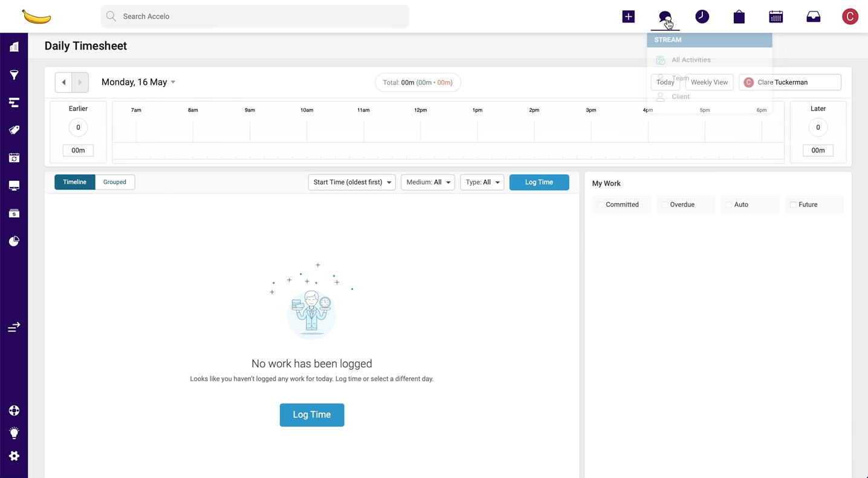Open the pie chart Reports sidebar icon
This screenshot has width=868, height=478.
(14, 241)
